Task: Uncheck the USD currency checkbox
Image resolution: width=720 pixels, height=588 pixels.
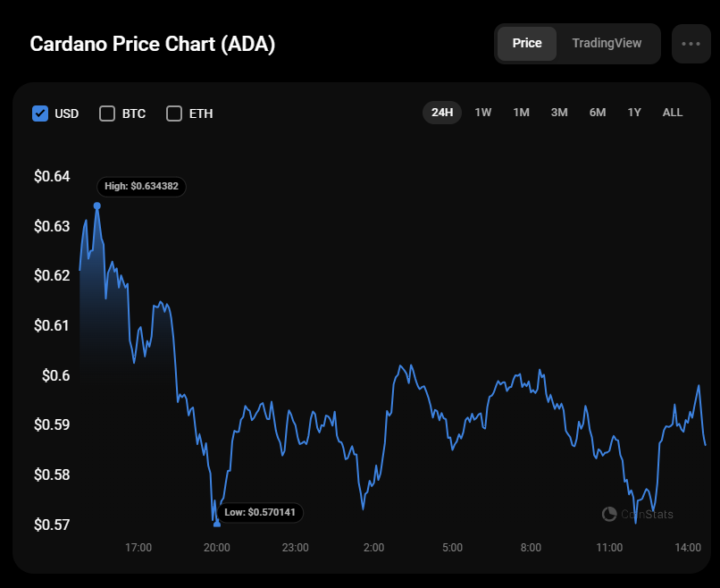Action: [x=40, y=113]
